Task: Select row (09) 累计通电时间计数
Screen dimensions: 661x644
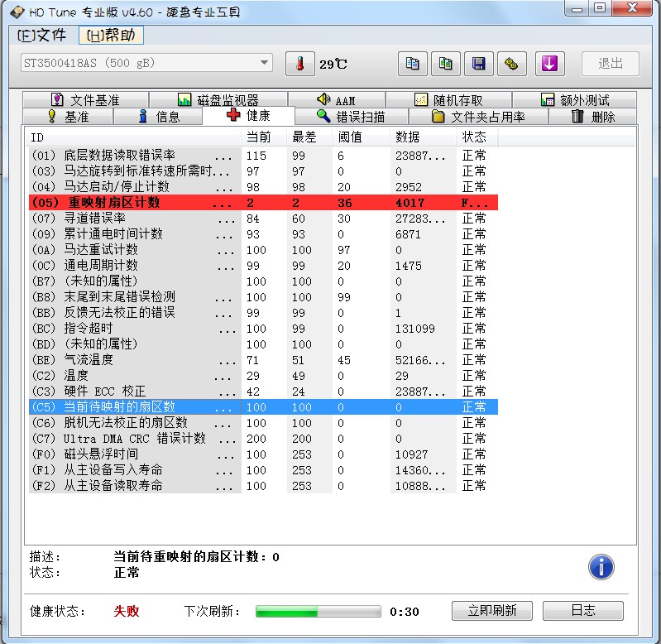Action: [x=263, y=234]
